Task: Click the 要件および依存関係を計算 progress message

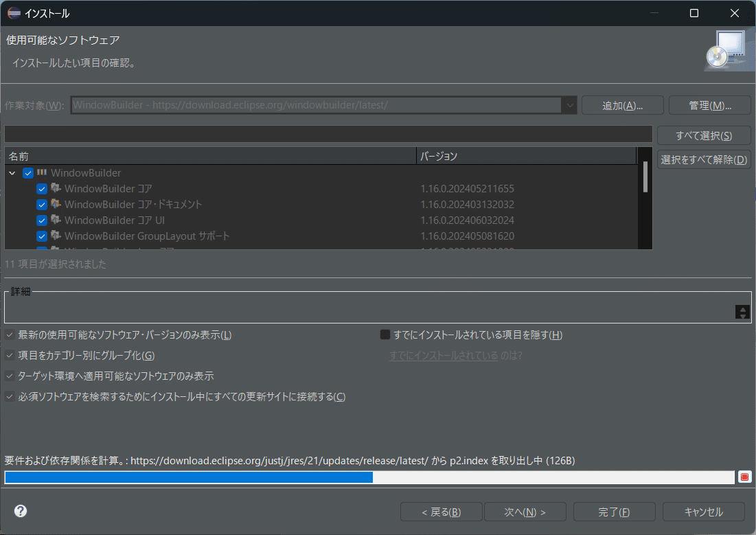Action: click(290, 461)
